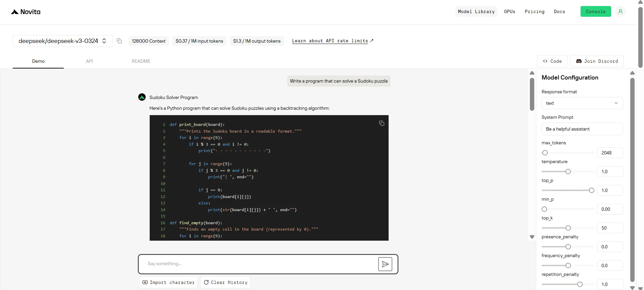Click the $1.3 / 1M output tokens badge
The width and height of the screenshot is (644, 290).
pyautogui.click(x=257, y=41)
